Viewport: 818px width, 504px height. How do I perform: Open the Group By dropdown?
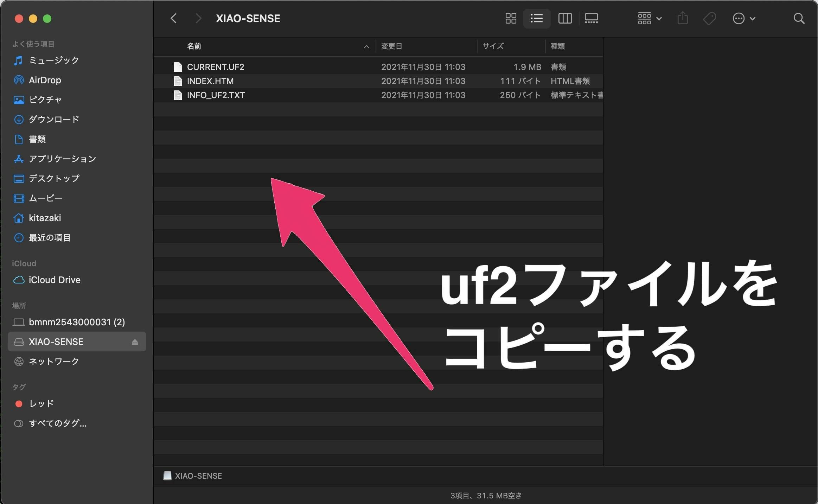click(x=649, y=18)
